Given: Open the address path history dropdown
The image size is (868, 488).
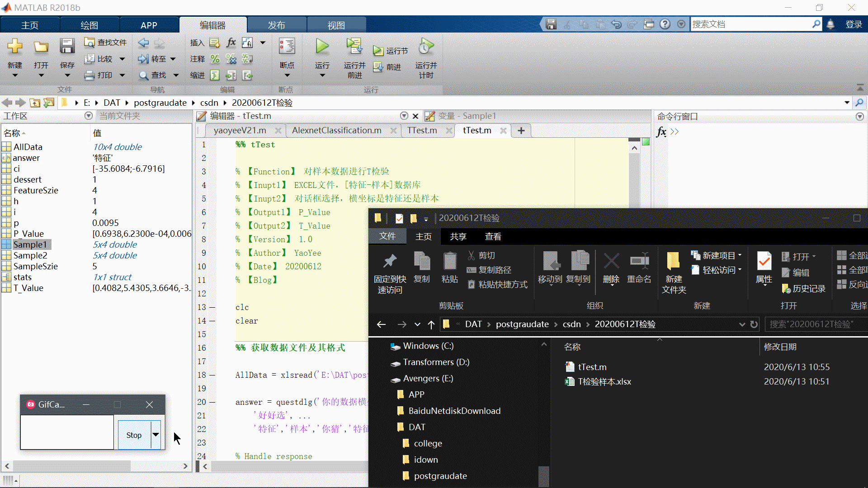Looking at the screenshot, I should coord(847,103).
